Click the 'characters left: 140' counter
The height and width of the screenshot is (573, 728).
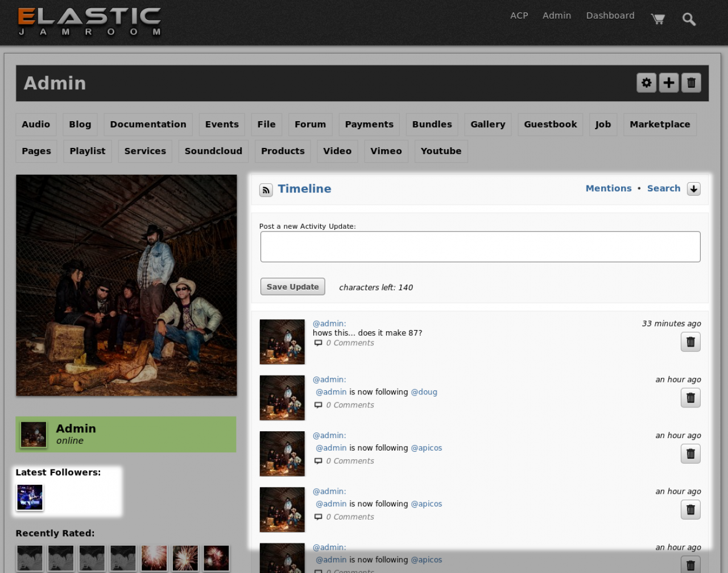point(376,287)
